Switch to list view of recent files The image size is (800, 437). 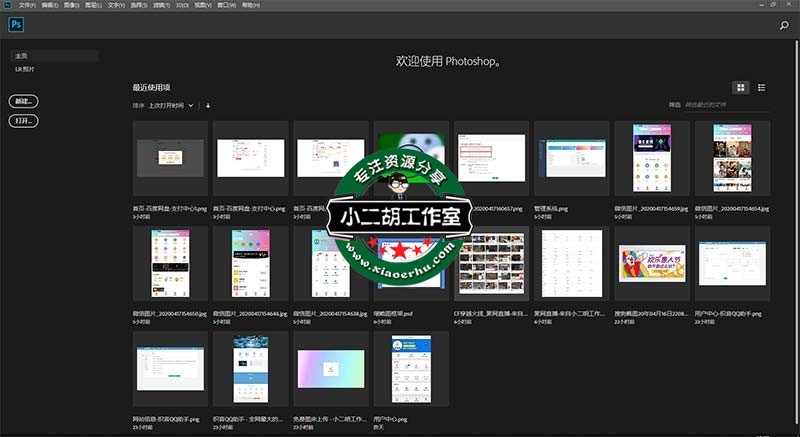(762, 88)
